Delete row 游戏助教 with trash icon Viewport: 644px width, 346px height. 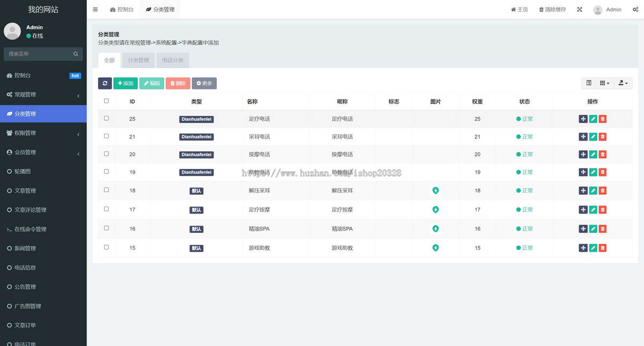point(603,248)
